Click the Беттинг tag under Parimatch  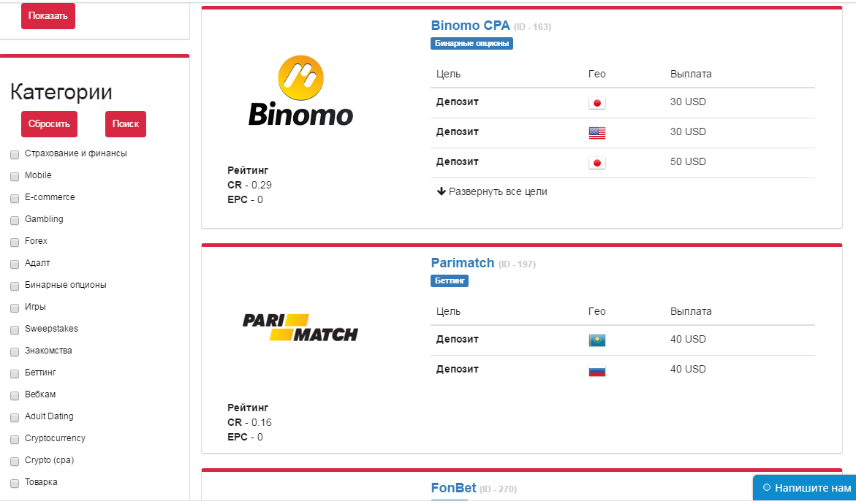pyautogui.click(x=450, y=280)
